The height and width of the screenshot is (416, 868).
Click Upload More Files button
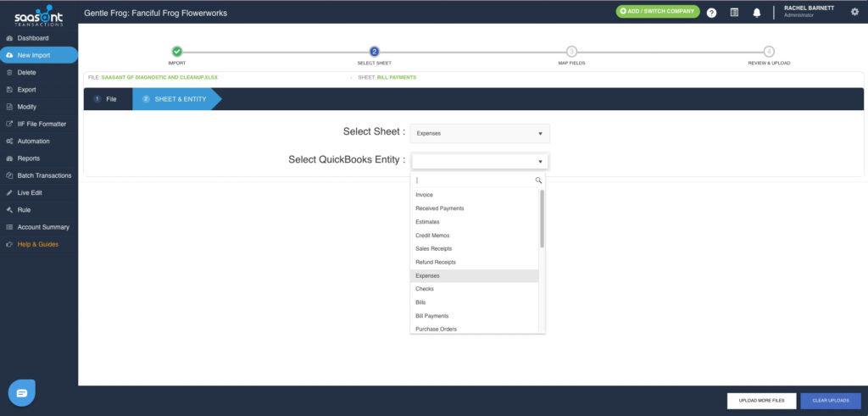point(762,401)
